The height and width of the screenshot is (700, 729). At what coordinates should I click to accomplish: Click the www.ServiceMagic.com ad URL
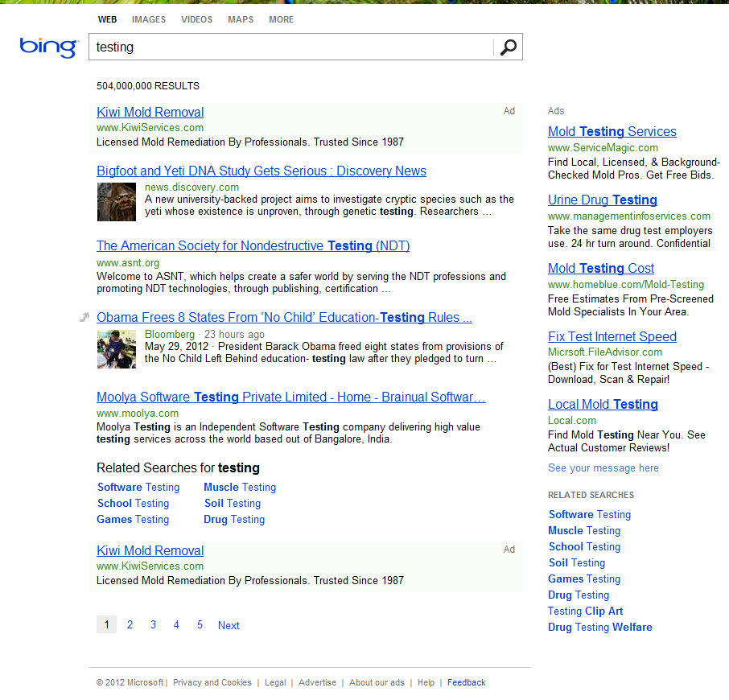[603, 148]
